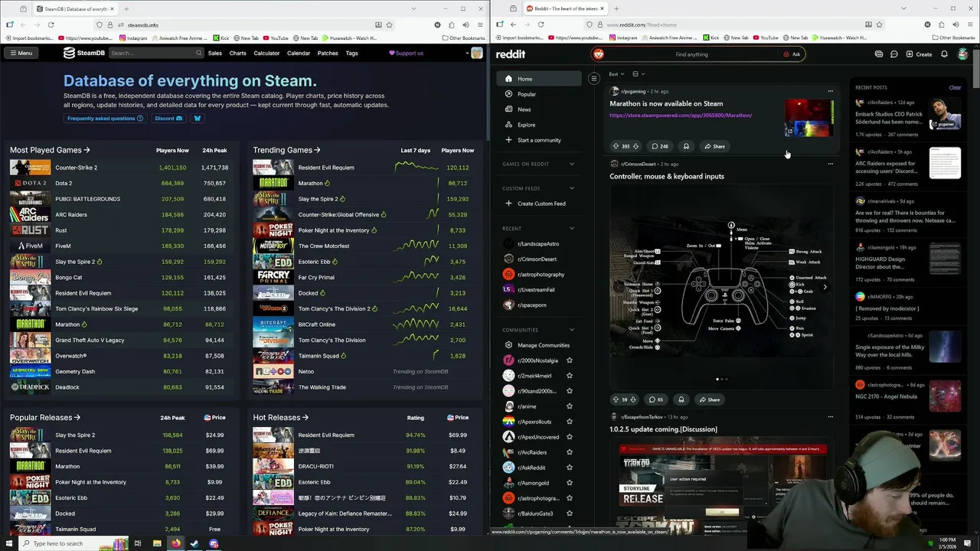Click the SteamDB logo in the header
Image resolution: width=980 pixels, height=551 pixels.
pyautogui.click(x=84, y=53)
